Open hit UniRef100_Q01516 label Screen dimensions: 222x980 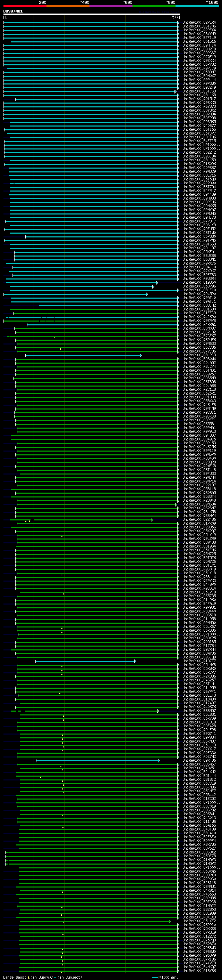coord(199,41)
